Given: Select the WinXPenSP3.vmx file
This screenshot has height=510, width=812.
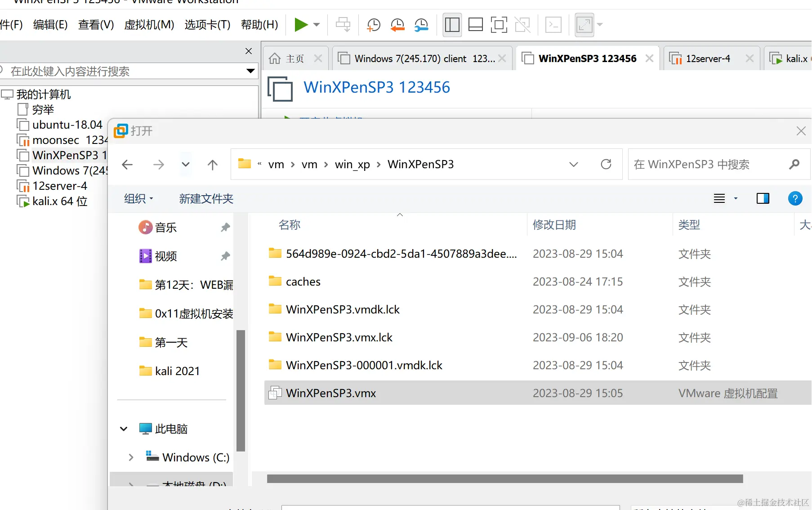Looking at the screenshot, I should 538,393.
